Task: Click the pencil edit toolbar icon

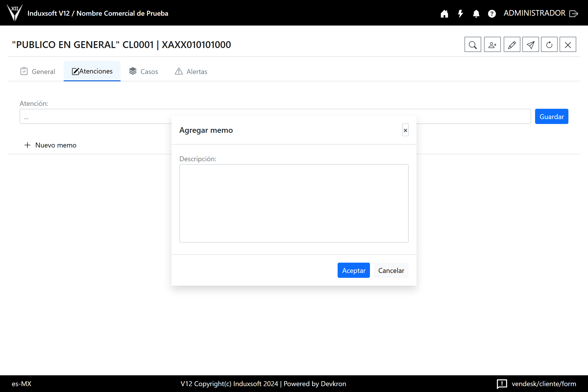Action: coord(512,45)
